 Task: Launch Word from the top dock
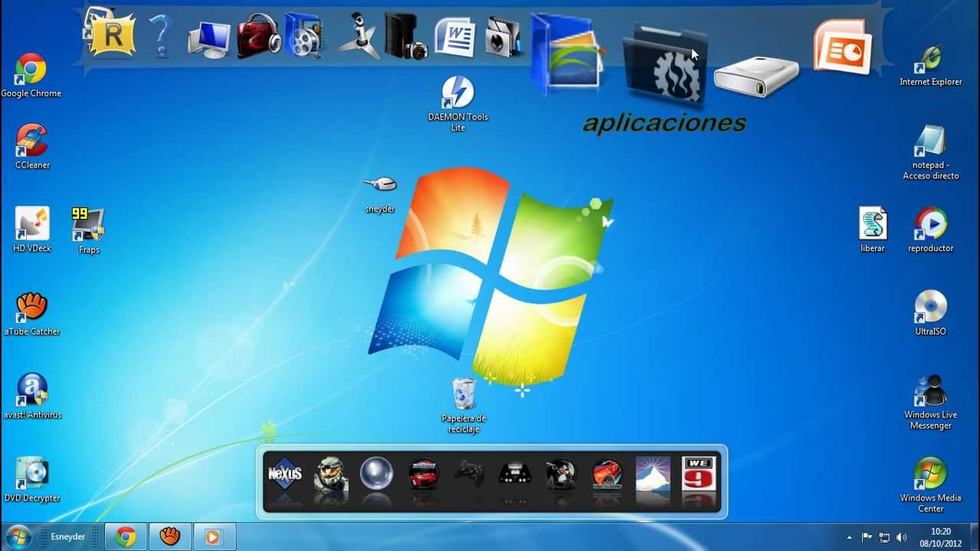click(455, 37)
